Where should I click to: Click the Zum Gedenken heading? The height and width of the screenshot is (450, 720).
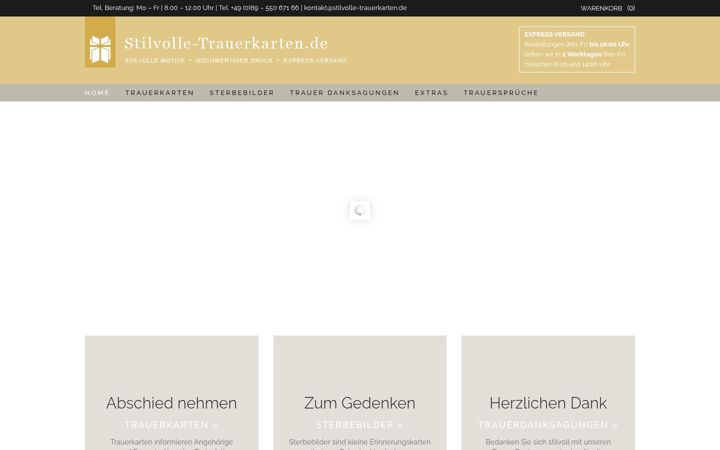360,403
